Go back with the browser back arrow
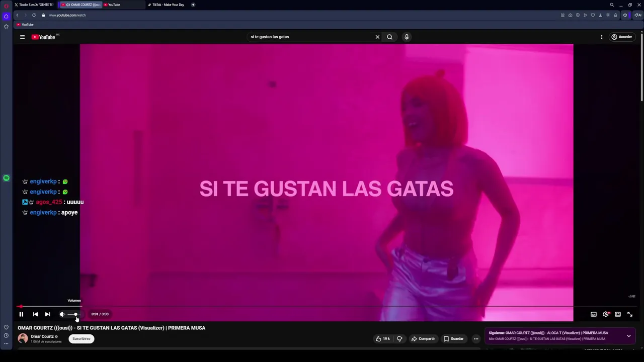This screenshot has height=362, width=644. 17,15
